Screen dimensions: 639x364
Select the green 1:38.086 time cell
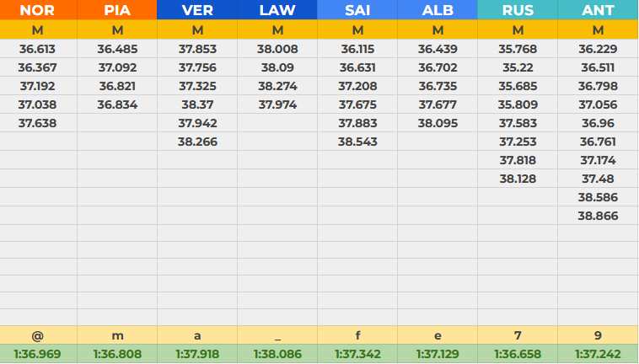click(277, 355)
